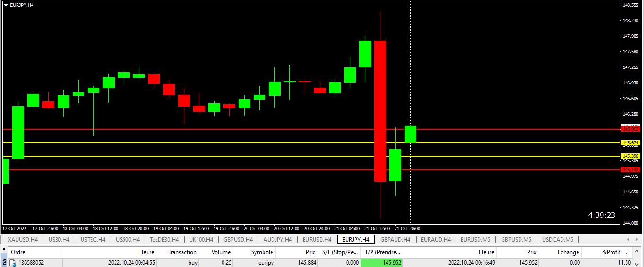Click the 21 Oct 20:00 time axis label
644x267 pixels.
[x=407, y=228]
